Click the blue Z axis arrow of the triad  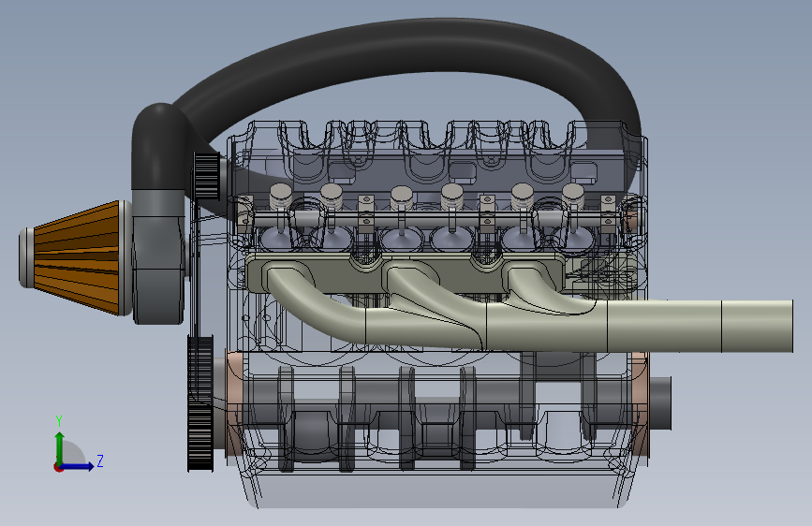click(x=78, y=466)
